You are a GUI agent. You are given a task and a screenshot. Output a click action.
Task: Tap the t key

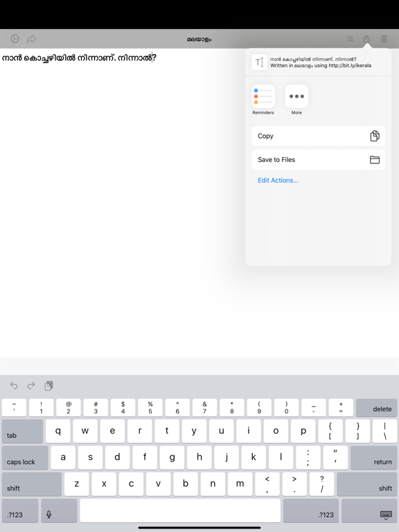tap(167, 432)
